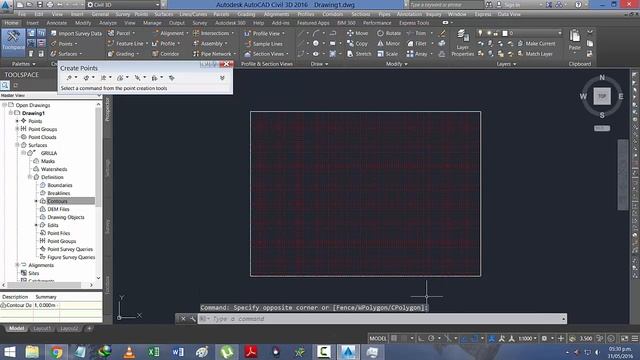The width and height of the screenshot is (640, 360).
Task: Collapse the GRILLA surface node
Action: click(23, 153)
